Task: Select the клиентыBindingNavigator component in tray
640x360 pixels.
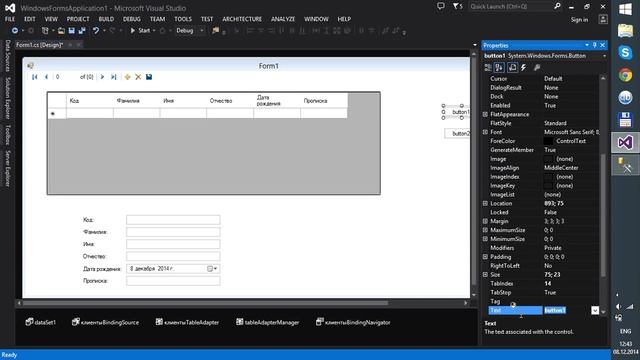Action: 353,322
